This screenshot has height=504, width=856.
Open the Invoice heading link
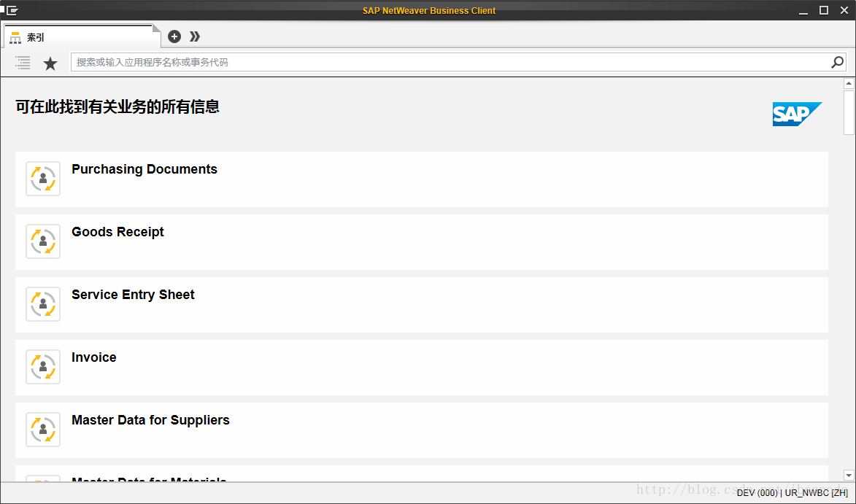point(94,357)
